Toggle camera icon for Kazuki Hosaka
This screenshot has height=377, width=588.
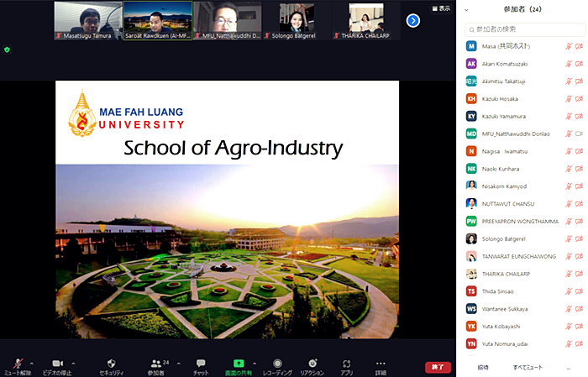coord(579,98)
